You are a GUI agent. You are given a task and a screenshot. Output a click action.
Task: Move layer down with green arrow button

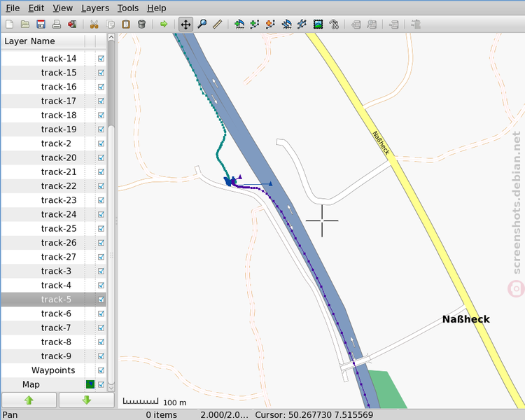[87, 400]
